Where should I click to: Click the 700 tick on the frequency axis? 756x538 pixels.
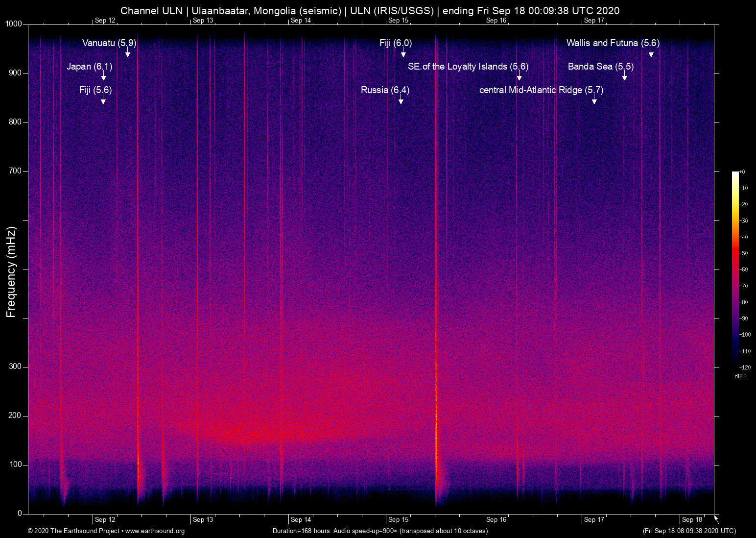(x=16, y=171)
